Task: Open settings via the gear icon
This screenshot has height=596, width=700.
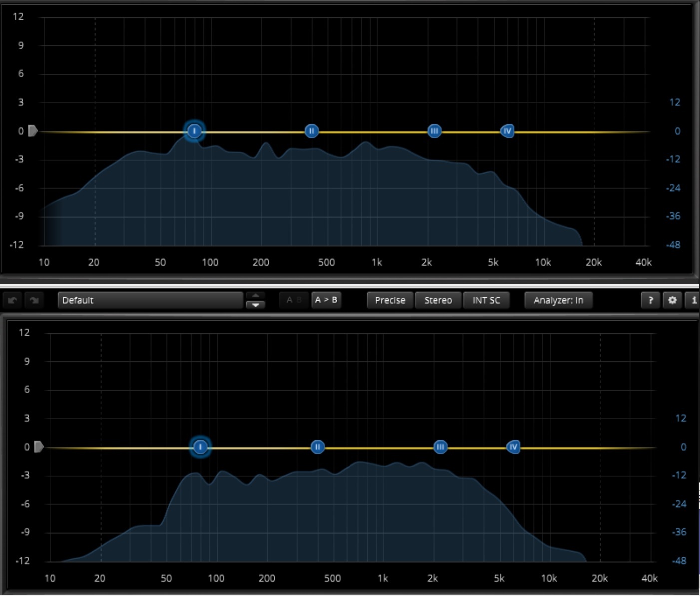Action: click(x=672, y=300)
